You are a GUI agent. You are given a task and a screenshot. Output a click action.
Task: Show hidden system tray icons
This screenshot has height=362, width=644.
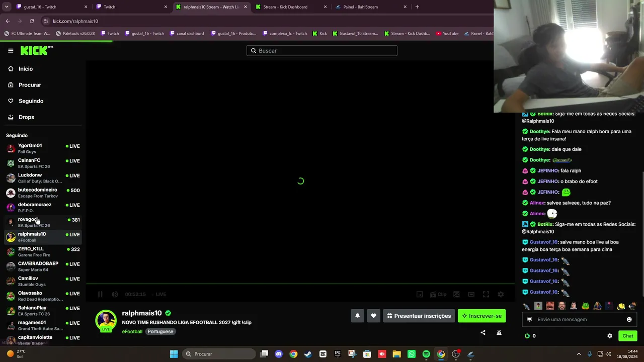[x=579, y=354]
